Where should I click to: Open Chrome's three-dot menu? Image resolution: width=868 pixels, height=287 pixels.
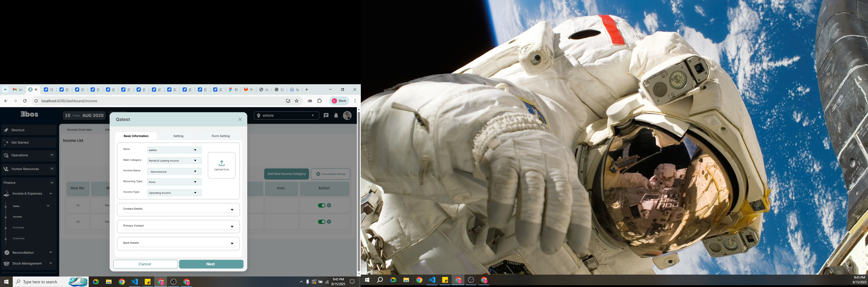(x=355, y=101)
